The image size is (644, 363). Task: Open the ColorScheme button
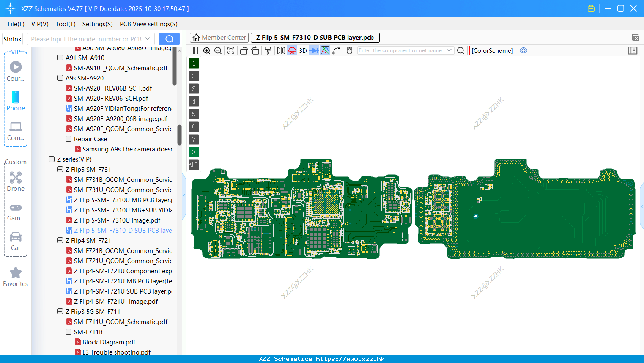tap(492, 50)
